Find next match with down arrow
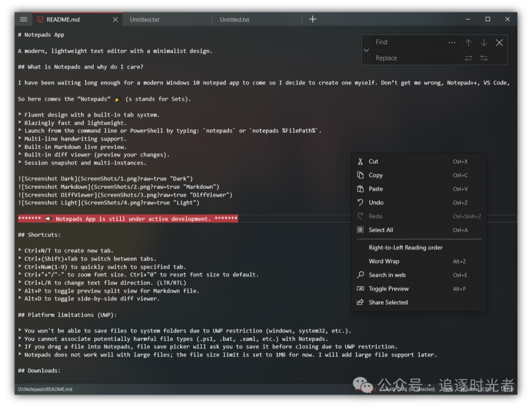Screen dimensions: 532x407 484,42
